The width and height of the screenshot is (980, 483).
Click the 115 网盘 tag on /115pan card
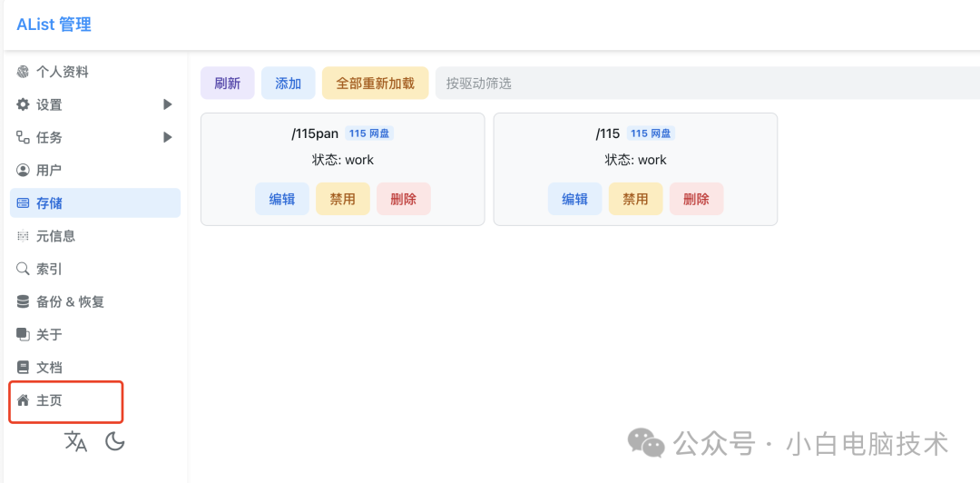[x=369, y=133]
